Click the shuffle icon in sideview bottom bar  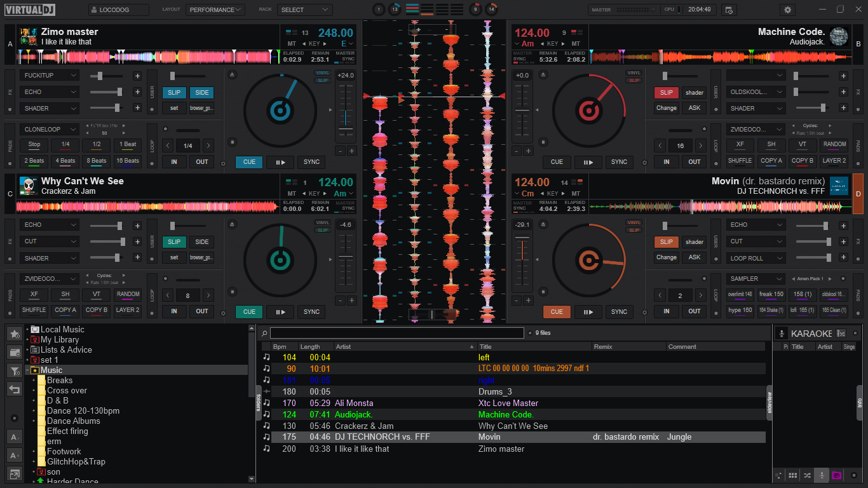pyautogui.click(x=807, y=475)
